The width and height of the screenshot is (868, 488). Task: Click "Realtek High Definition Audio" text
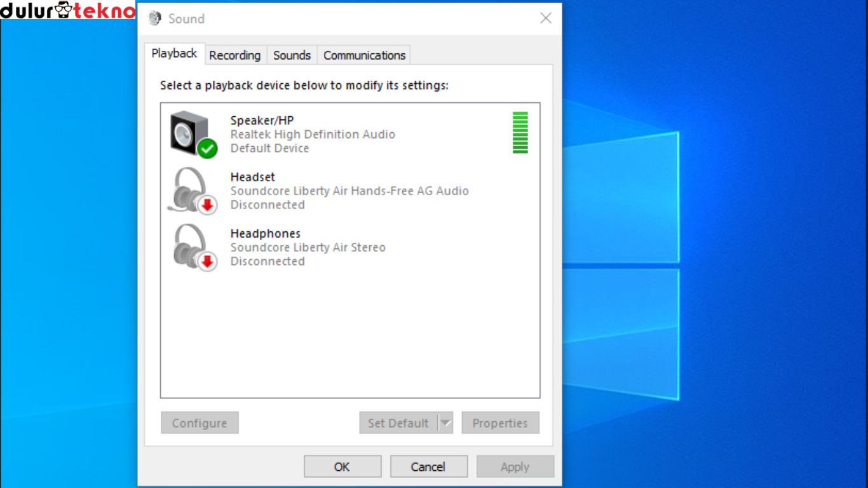pos(313,134)
